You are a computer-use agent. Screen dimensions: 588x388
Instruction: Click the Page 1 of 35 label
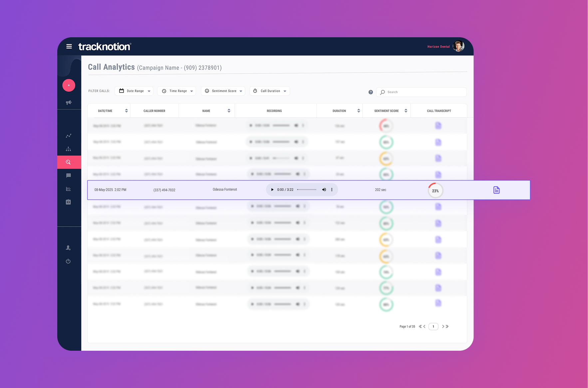407,326
